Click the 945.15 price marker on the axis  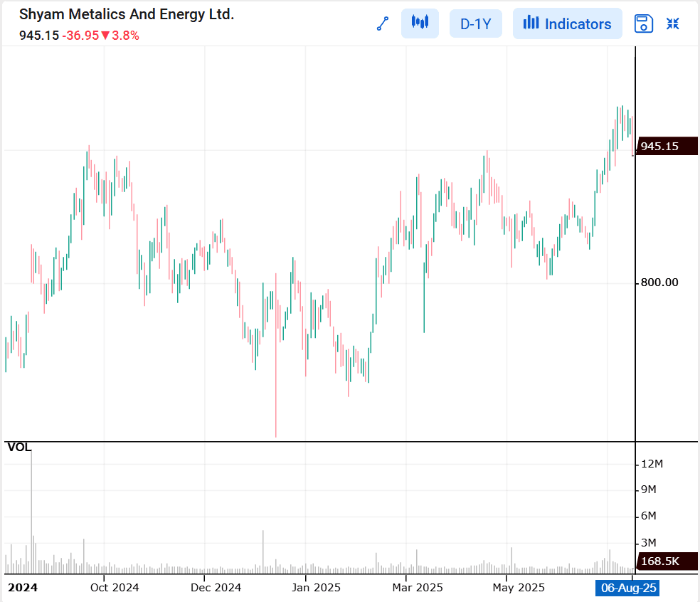pyautogui.click(x=667, y=146)
